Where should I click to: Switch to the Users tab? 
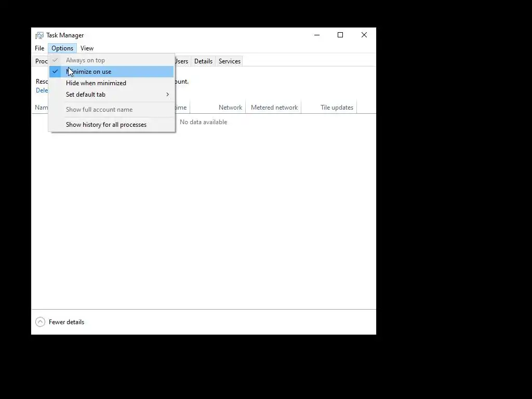pyautogui.click(x=182, y=61)
